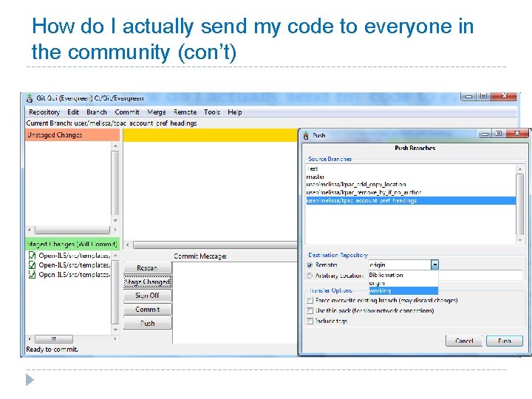Image resolution: width=532 pixels, height=399 pixels.
Task: Open the Remote menu
Action: [x=185, y=112]
